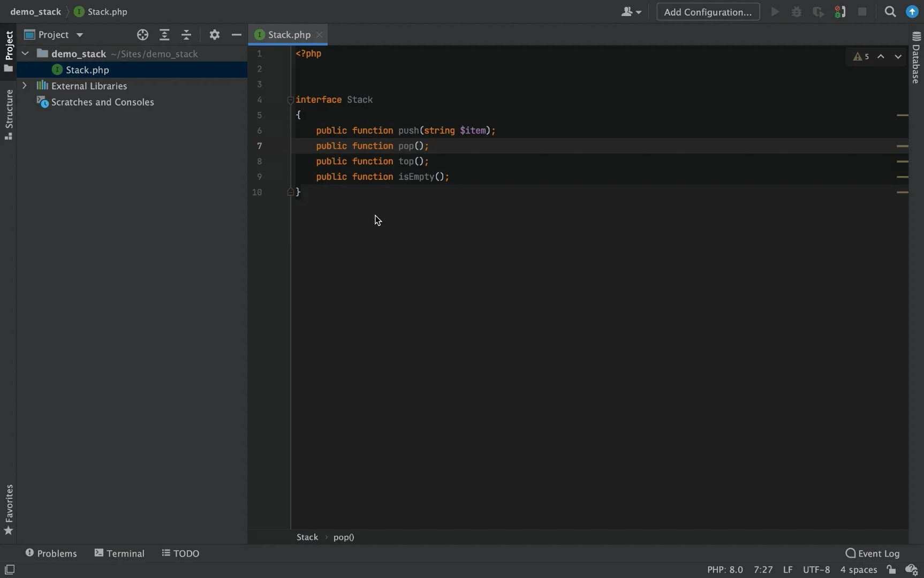Viewport: 924px width, 578px height.
Task: Click warning stripe marker beside line 7
Action: click(903, 146)
